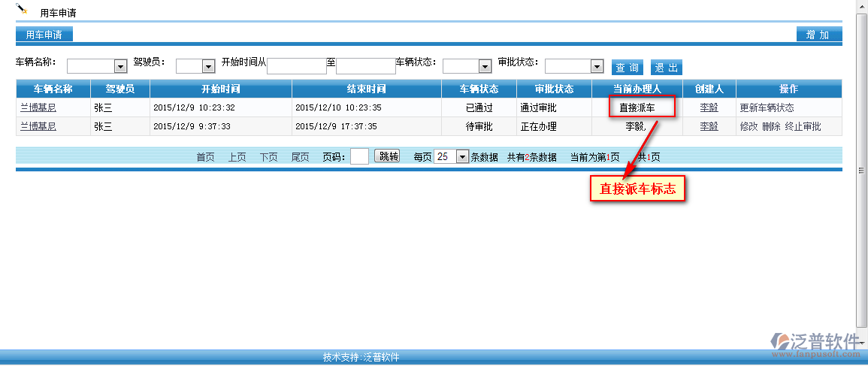Click the 跳转 page jump button
This screenshot has height=366, width=868.
pos(389,156)
